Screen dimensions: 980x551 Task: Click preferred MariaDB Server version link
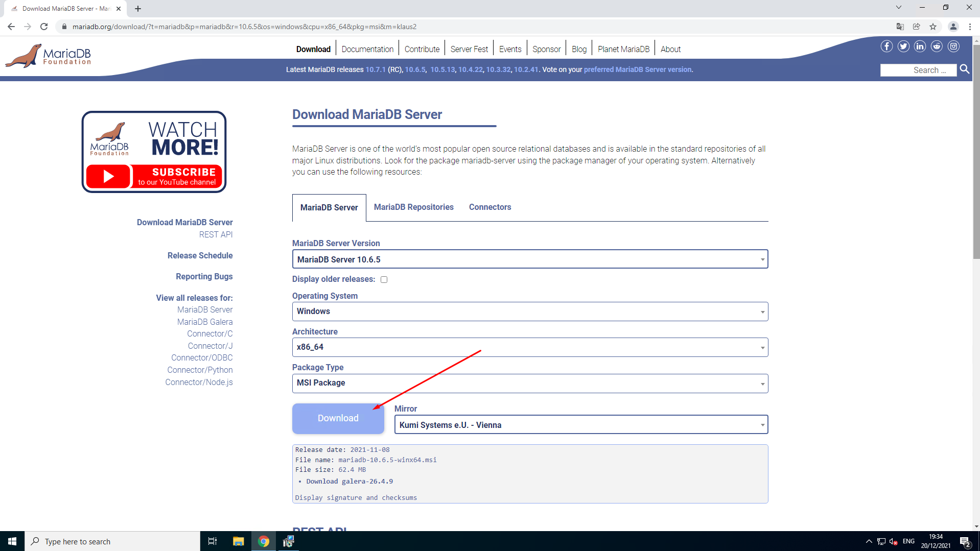tap(638, 69)
